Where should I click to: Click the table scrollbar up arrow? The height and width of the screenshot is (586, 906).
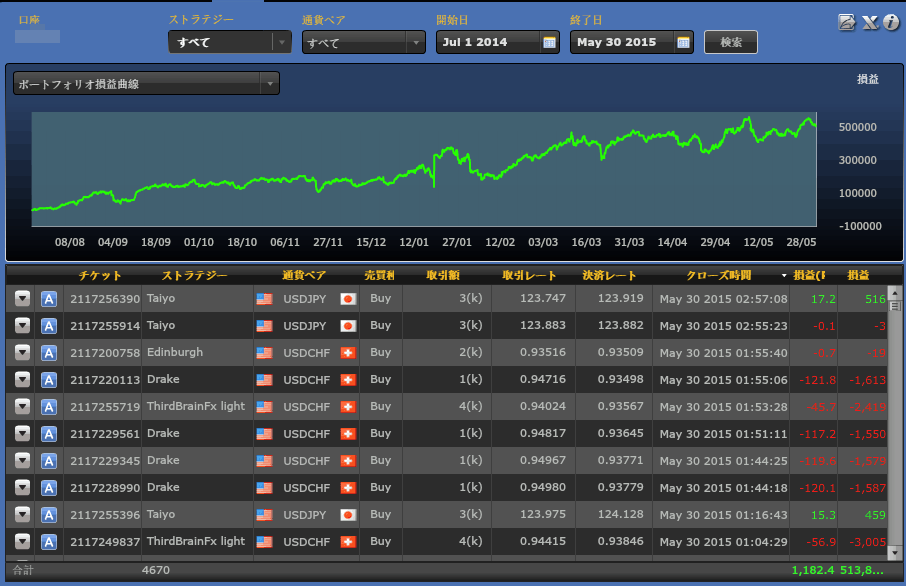(895, 292)
